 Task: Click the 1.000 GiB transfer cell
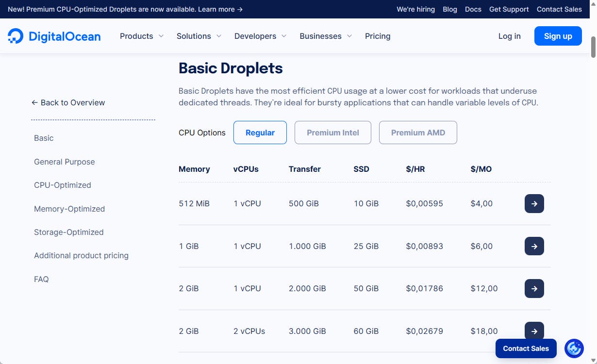point(307,246)
